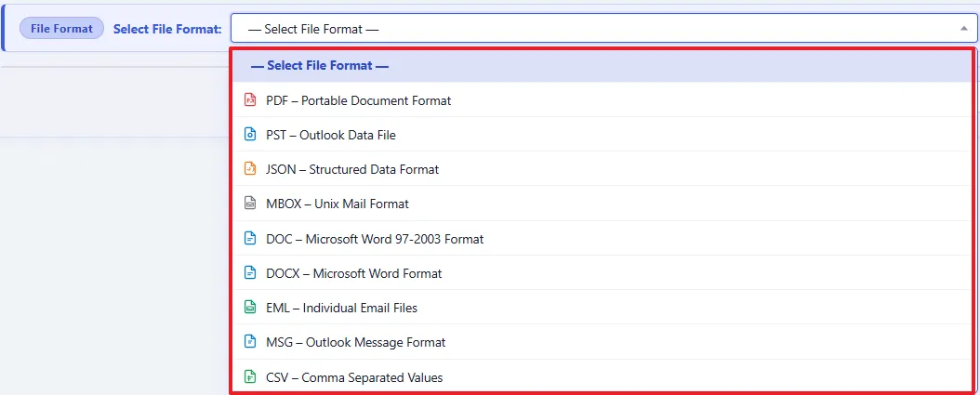Screen dimensions: 980x395
Task: Click the PST Outlook data file icon
Action: [250, 135]
